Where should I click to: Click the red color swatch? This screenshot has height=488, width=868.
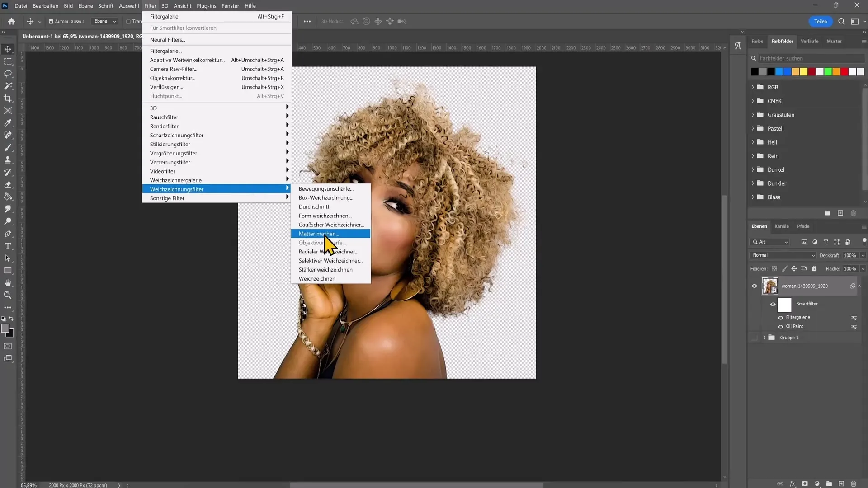[844, 72]
